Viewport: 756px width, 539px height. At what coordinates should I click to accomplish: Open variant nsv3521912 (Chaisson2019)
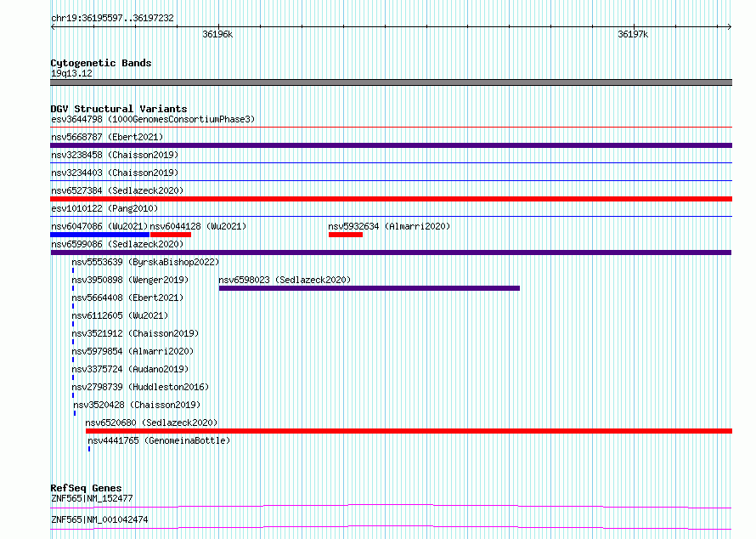[x=135, y=333]
